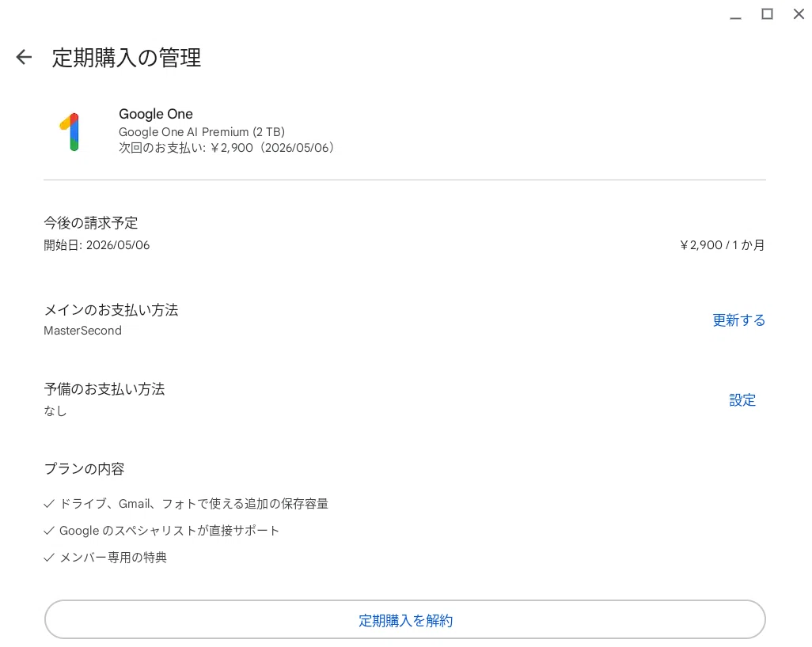Click 更新する to update payment method

(x=738, y=320)
